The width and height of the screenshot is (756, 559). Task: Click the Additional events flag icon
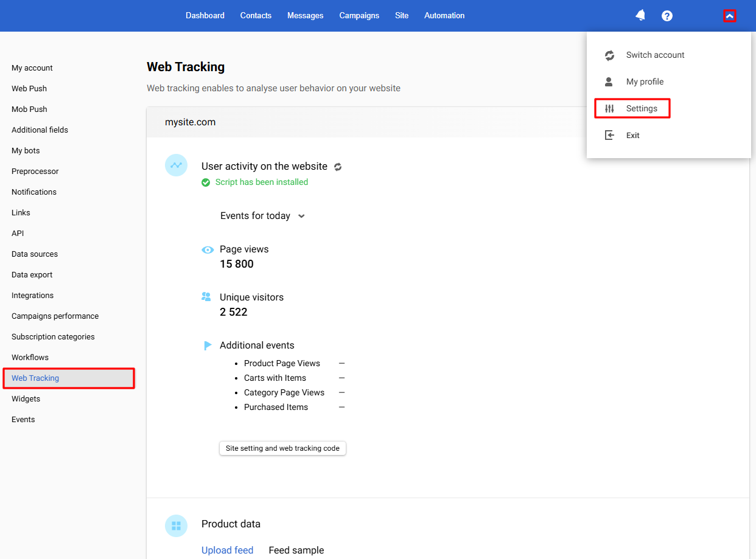[208, 345]
